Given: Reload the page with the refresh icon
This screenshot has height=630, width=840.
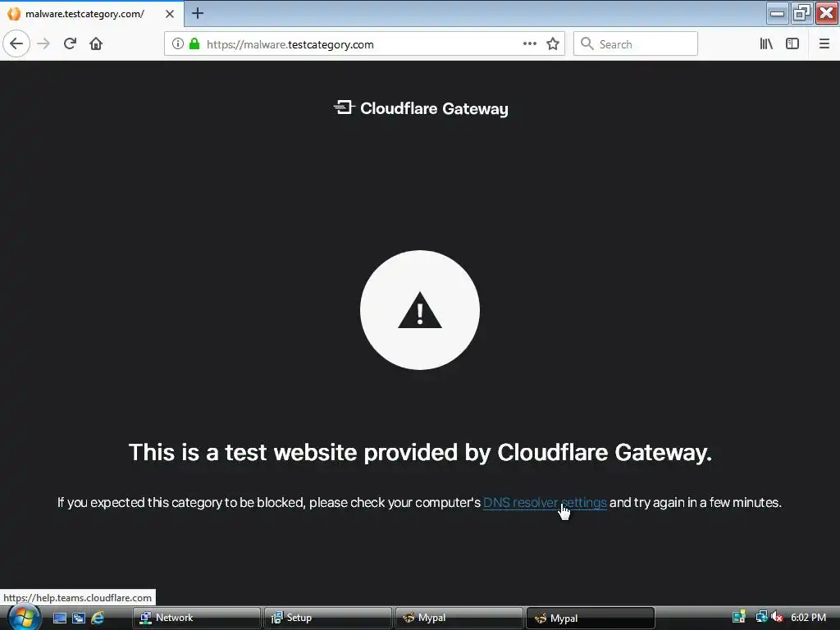Looking at the screenshot, I should coord(71,44).
